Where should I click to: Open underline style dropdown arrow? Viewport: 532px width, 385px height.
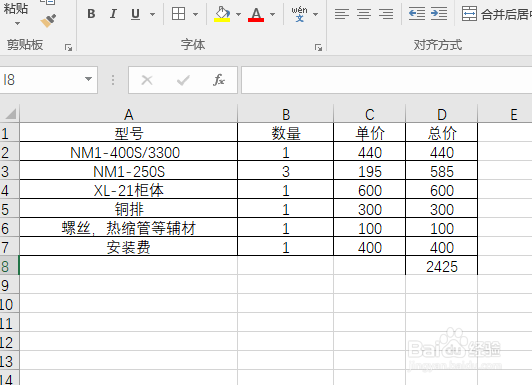coord(153,14)
